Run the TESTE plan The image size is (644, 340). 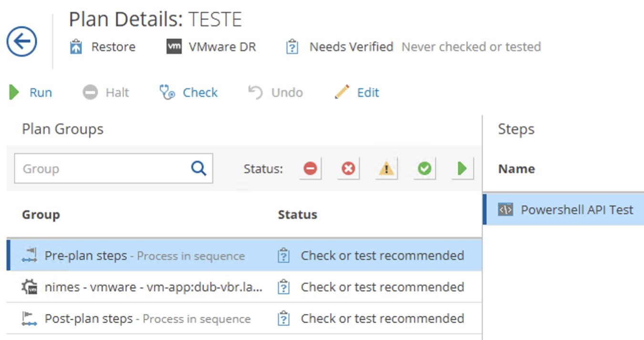click(31, 92)
